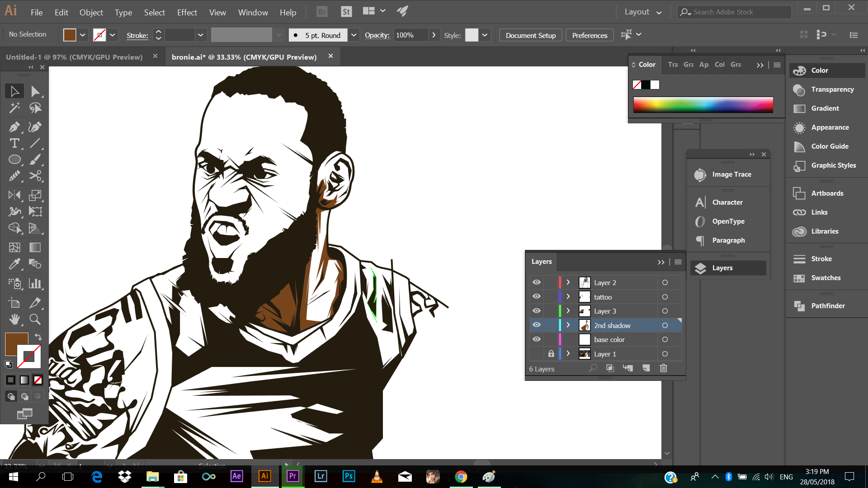Open Preferences button
868x488 pixels.
pyautogui.click(x=590, y=35)
